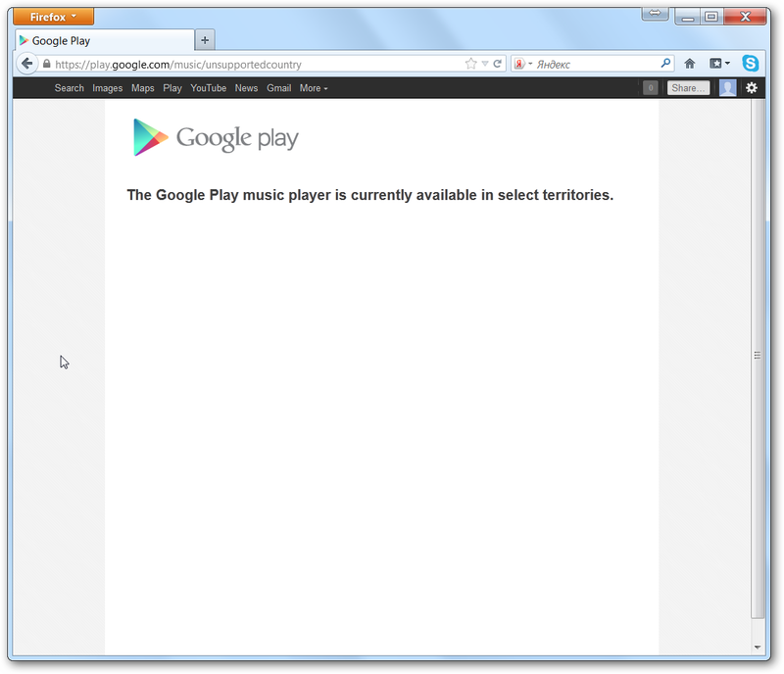
Task: Click the Share button
Action: pos(688,87)
